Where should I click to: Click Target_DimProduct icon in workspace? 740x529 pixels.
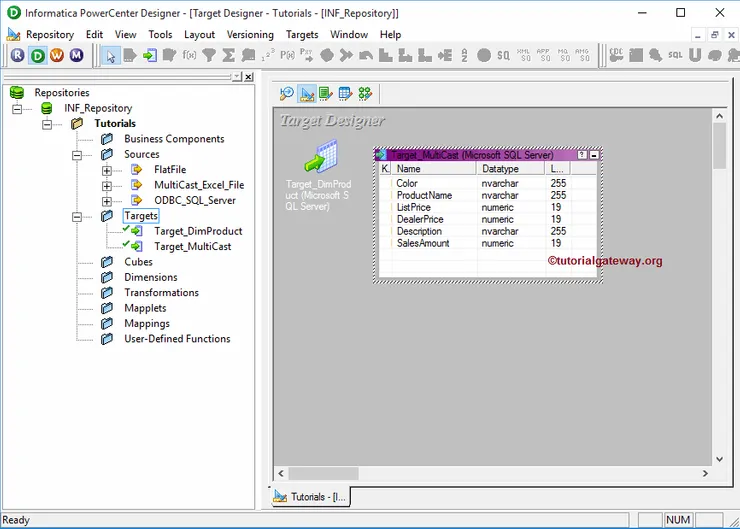[320, 156]
